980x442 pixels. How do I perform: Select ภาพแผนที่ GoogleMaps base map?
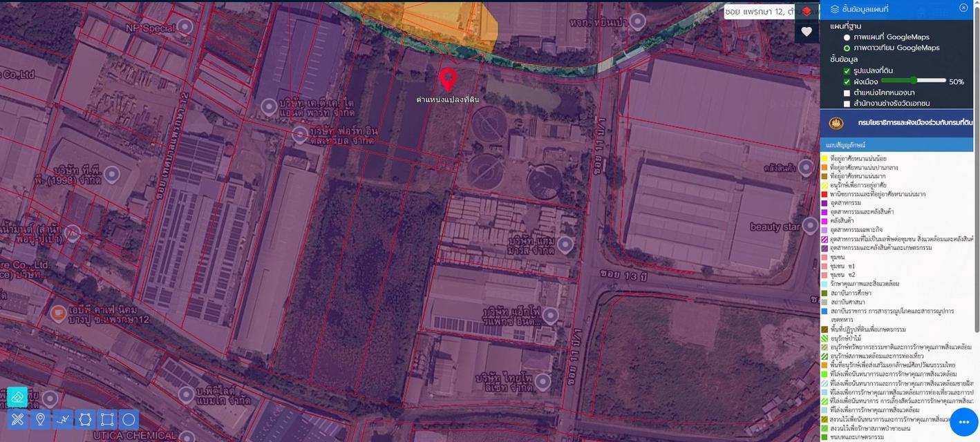[x=847, y=37]
